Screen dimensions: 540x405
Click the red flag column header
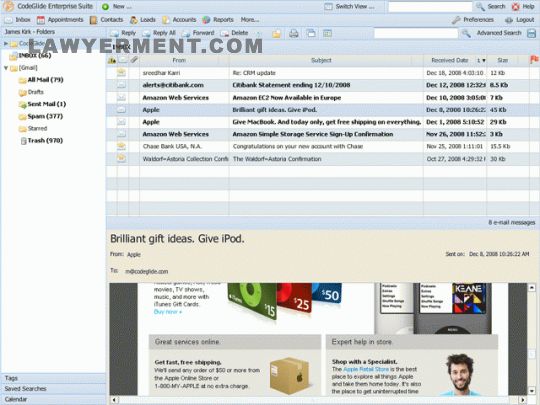pyautogui.click(x=534, y=60)
